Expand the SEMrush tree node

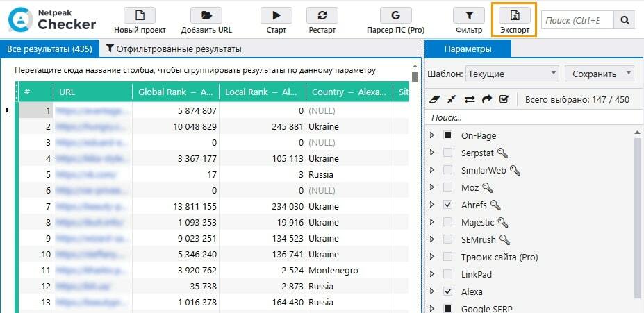point(431,239)
